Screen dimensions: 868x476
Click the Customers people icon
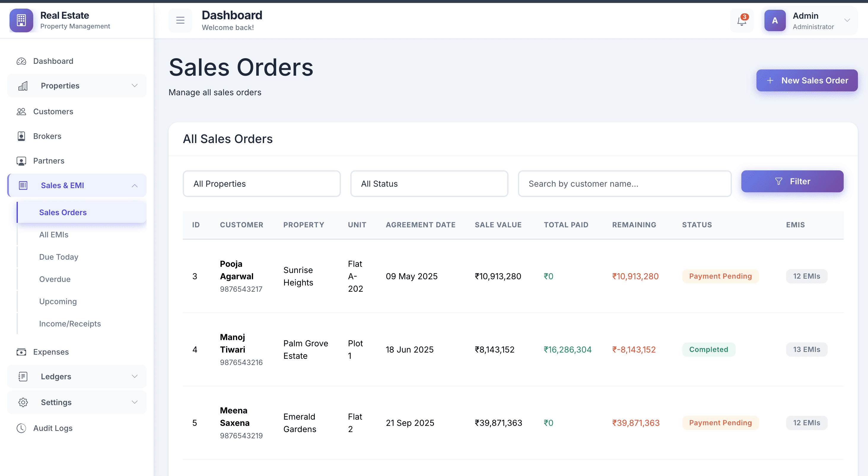tap(21, 112)
